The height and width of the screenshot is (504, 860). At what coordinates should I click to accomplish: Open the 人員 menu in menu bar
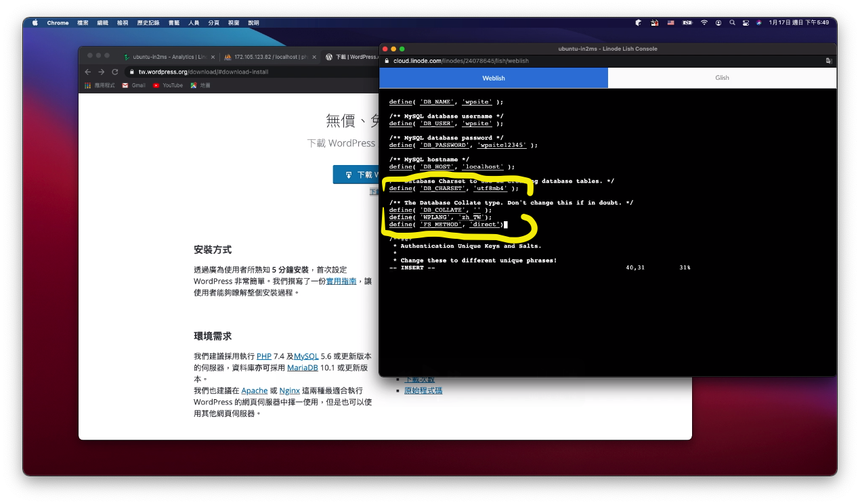pyautogui.click(x=194, y=22)
